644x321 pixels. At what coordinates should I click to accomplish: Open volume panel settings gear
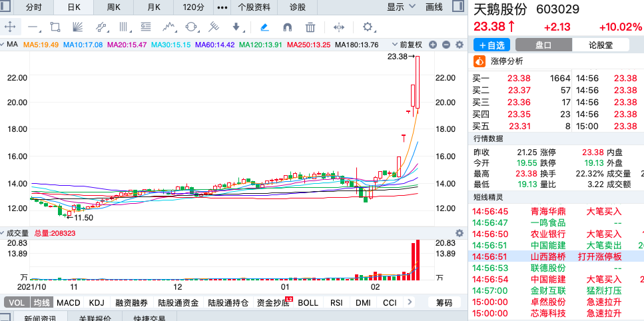click(x=459, y=233)
